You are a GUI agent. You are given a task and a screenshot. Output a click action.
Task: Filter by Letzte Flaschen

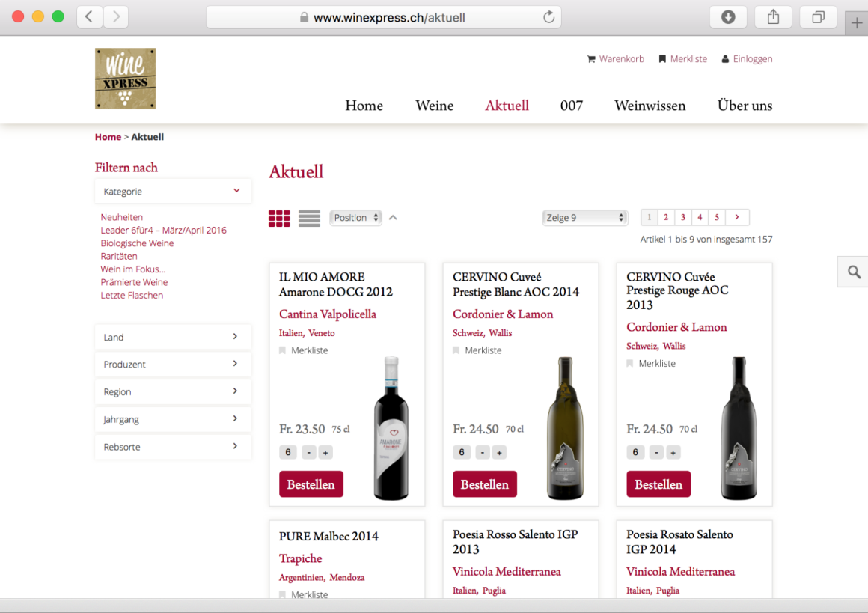(132, 295)
